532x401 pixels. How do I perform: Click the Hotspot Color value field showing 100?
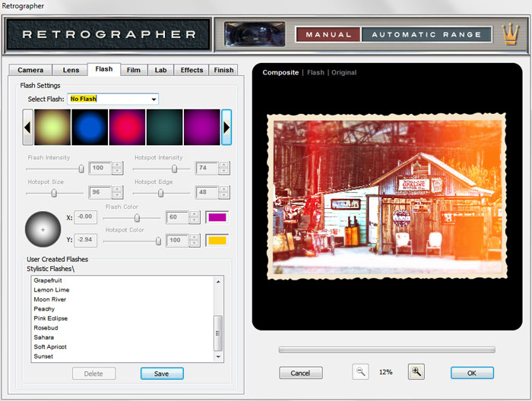point(177,240)
